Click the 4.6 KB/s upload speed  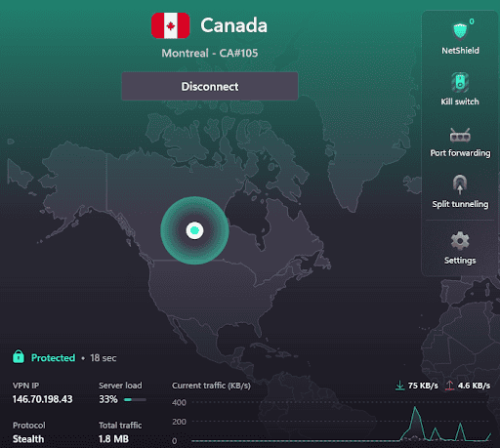point(474,386)
